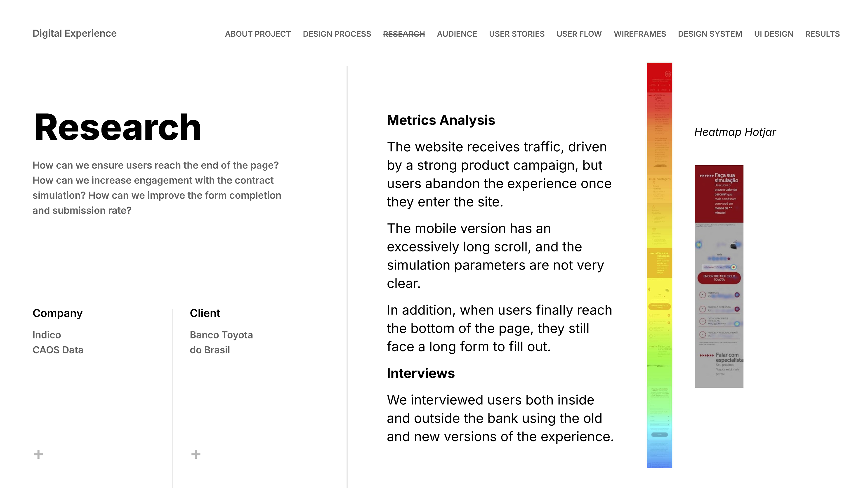Click the plus icon under Client
Viewport: 868px width, 488px height.
[x=196, y=454]
